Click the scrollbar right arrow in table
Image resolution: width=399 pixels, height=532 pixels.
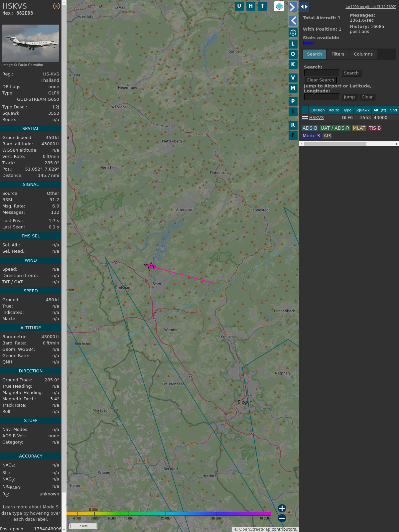click(397, 144)
